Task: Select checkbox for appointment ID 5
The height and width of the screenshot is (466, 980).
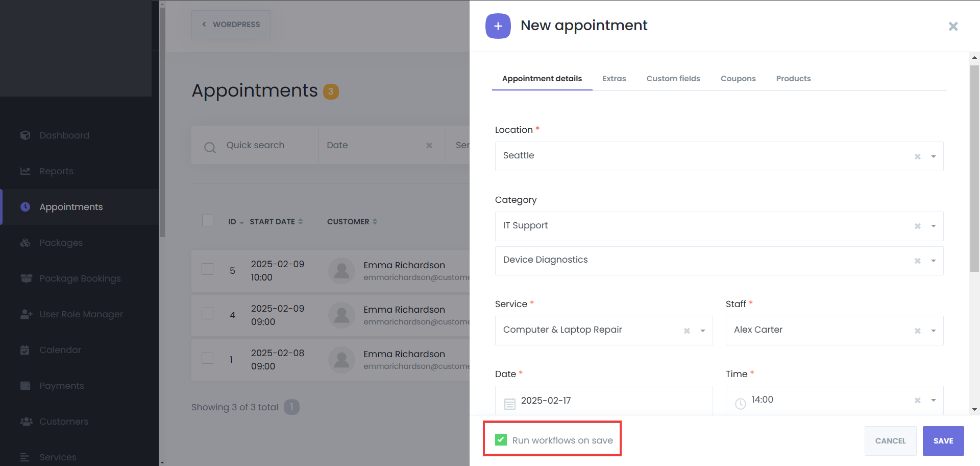Action: [x=207, y=269]
